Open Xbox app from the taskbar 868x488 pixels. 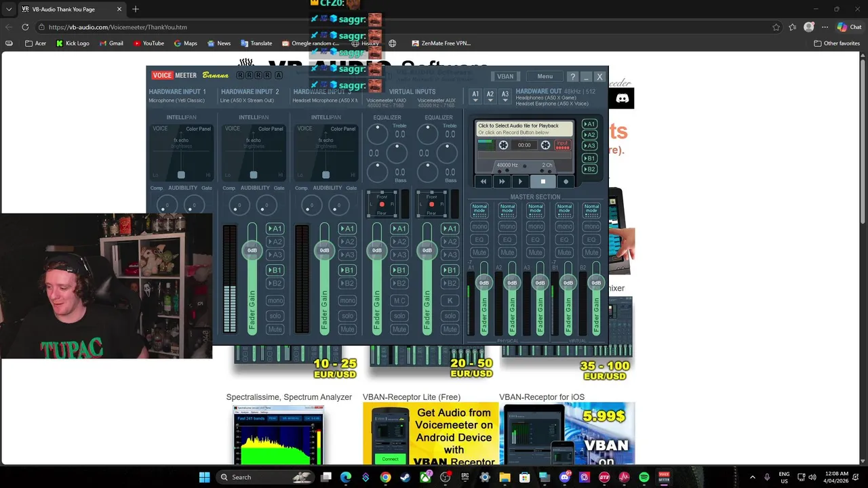tap(425, 477)
